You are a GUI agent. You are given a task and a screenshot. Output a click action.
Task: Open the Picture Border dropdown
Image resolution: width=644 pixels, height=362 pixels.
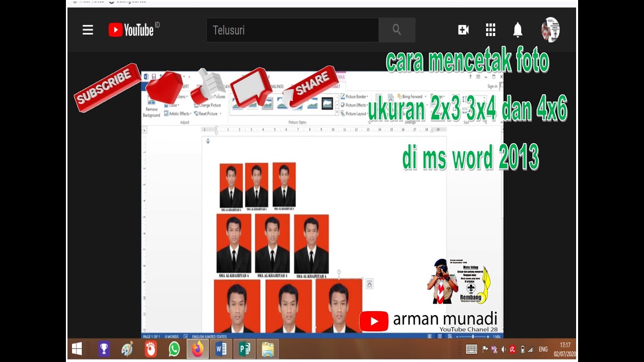[x=354, y=97]
